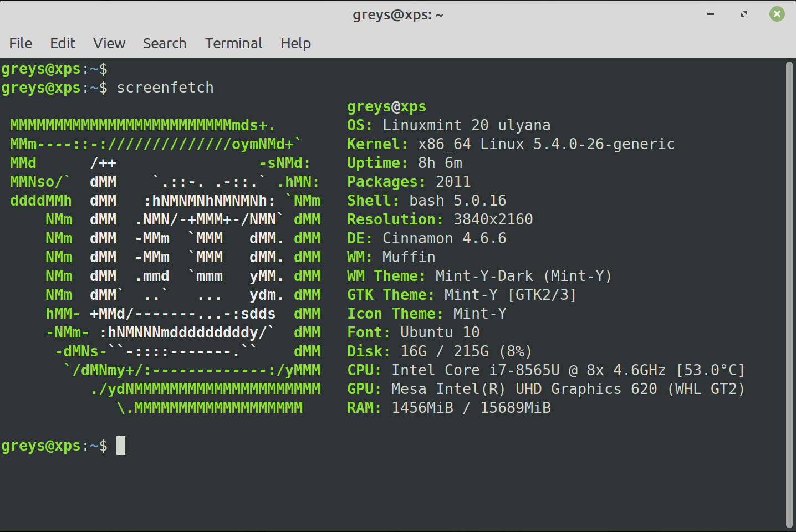Click the 'OS: Linuxmint 20 ulyana' line
Viewport: 796px width, 532px height.
pyautogui.click(x=449, y=125)
